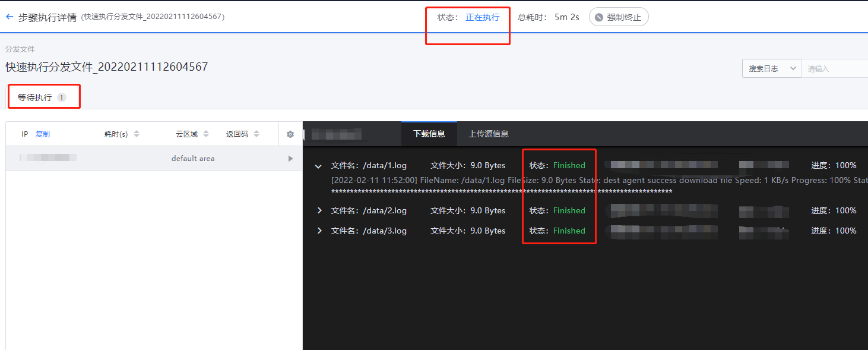Click the 快速执行分发文件_20220211112604567 heading

107,67
